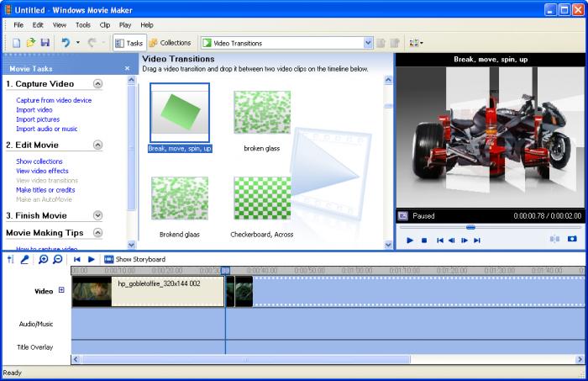
Task: Click the Open Project folder icon
Action: [x=31, y=43]
